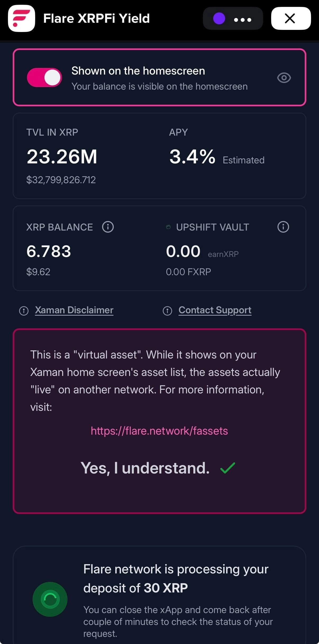Image resolution: width=319 pixels, height=644 pixels.
Task: Click info icon beside Contact Support
Action: click(x=167, y=311)
